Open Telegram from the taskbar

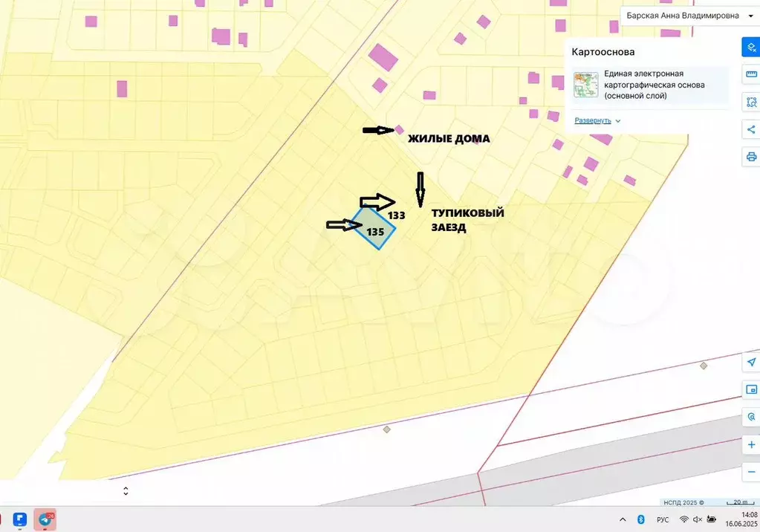click(x=45, y=519)
